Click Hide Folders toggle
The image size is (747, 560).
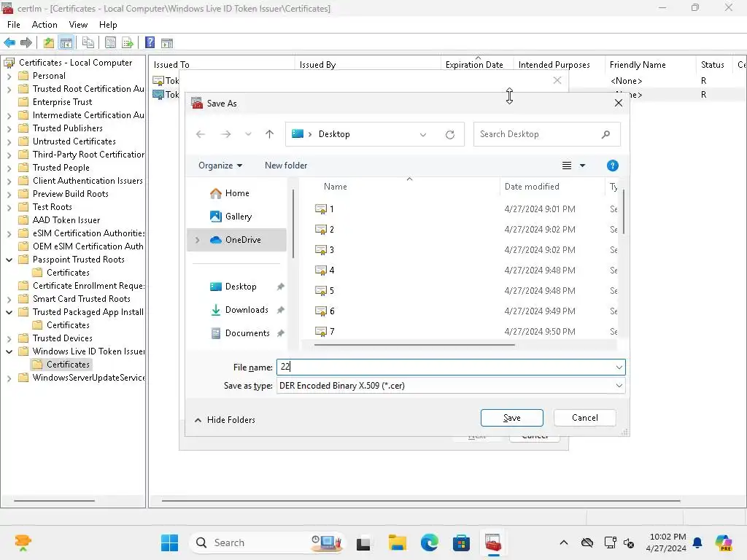[x=225, y=420]
